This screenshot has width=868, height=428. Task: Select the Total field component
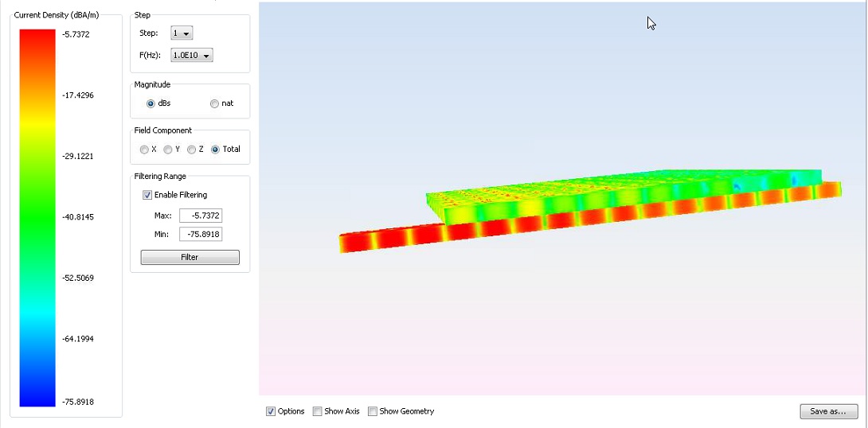tap(216, 150)
